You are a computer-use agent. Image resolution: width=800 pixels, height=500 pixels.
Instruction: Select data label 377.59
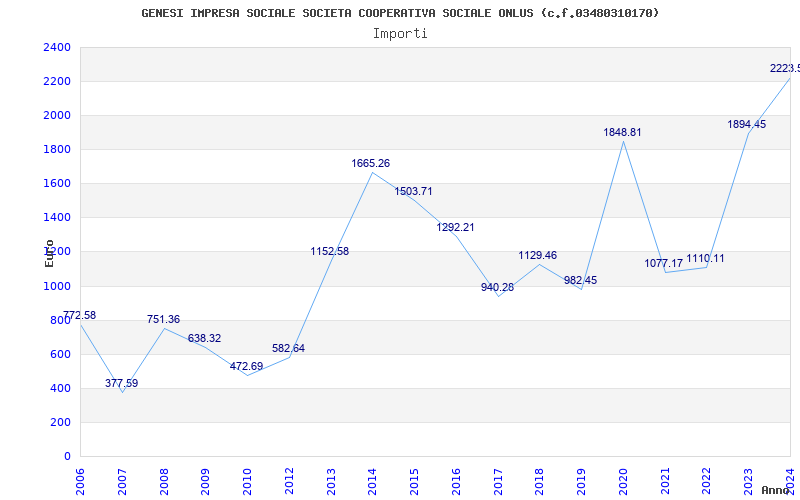click(121, 383)
